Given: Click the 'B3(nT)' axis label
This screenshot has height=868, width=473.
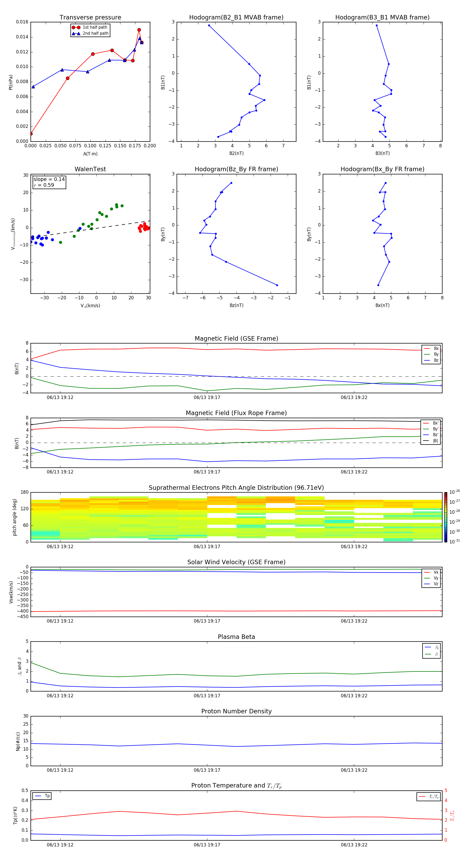Looking at the screenshot, I should pyautogui.click(x=382, y=153).
